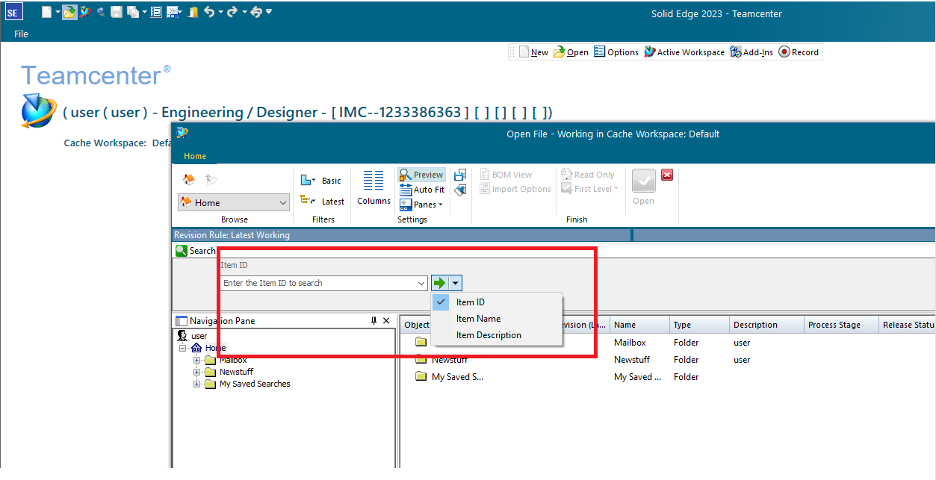This screenshot has width=936, height=480.
Task: Sort by the Name column header
Action: pos(639,325)
